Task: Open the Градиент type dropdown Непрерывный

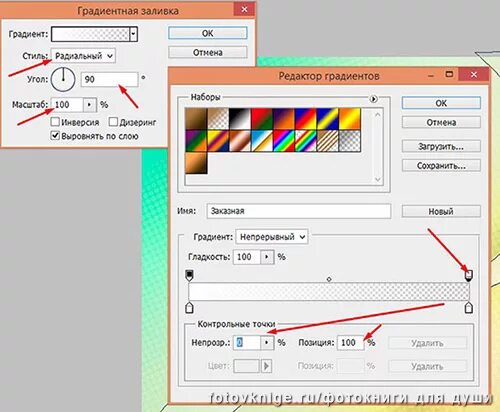Action: pyautogui.click(x=272, y=237)
